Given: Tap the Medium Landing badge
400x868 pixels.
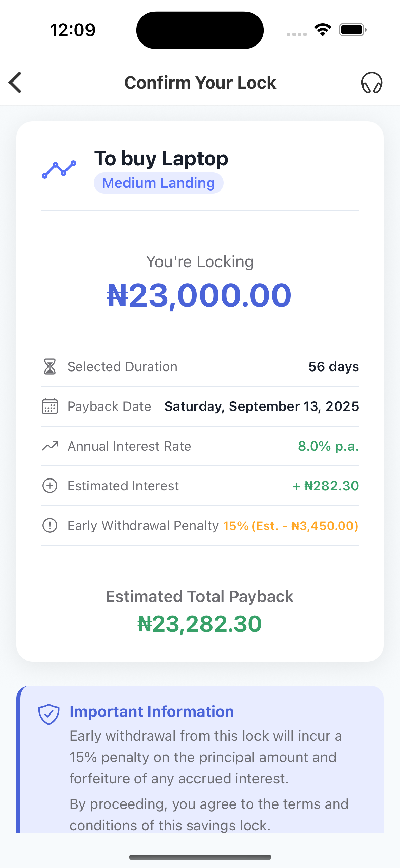Looking at the screenshot, I should pyautogui.click(x=158, y=183).
